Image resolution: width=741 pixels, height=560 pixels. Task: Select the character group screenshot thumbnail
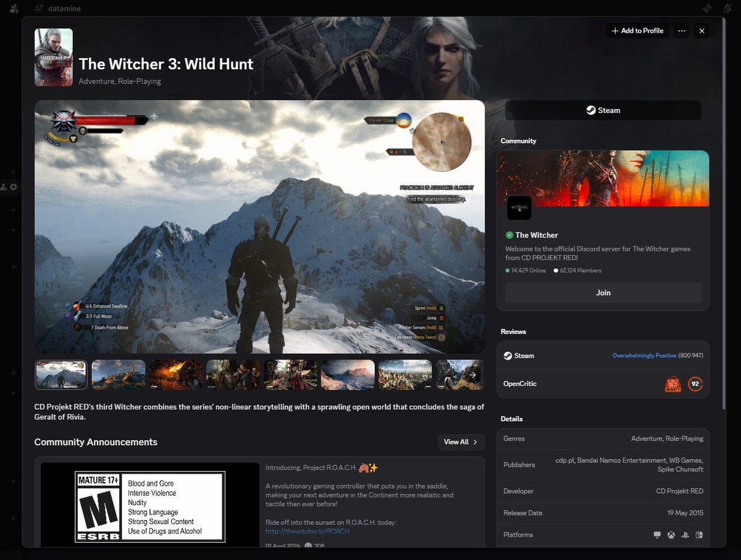233,375
